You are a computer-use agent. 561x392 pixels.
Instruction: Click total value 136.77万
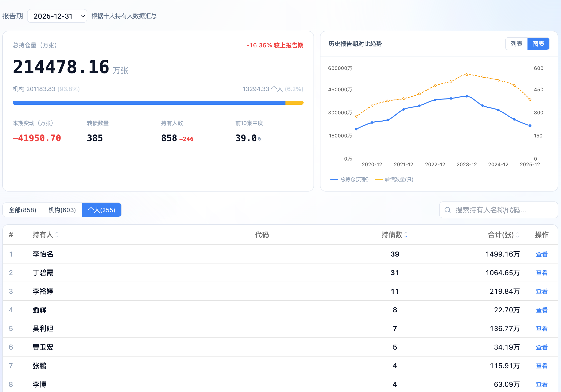pos(505,328)
